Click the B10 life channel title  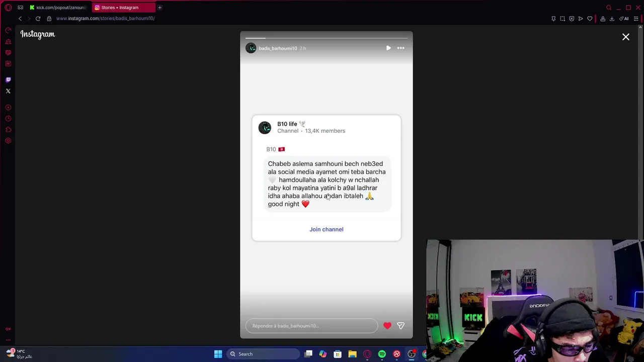[x=287, y=124]
